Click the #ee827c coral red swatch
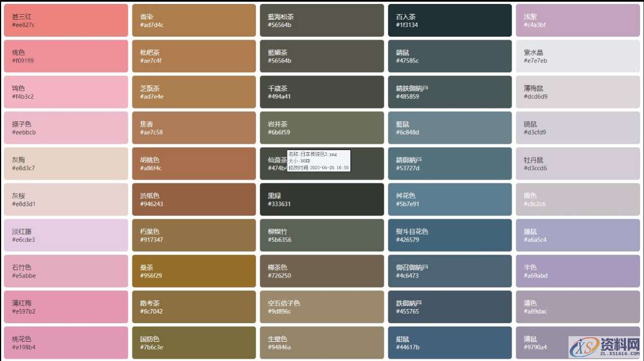 pyautogui.click(x=66, y=20)
